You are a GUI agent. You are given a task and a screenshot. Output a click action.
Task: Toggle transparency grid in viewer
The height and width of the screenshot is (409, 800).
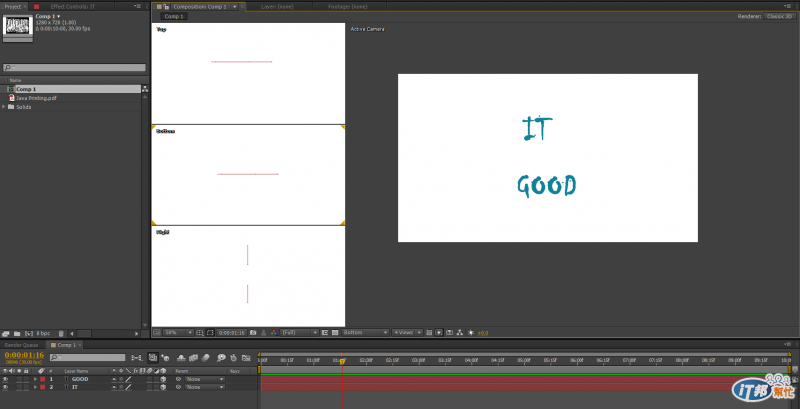coord(335,333)
